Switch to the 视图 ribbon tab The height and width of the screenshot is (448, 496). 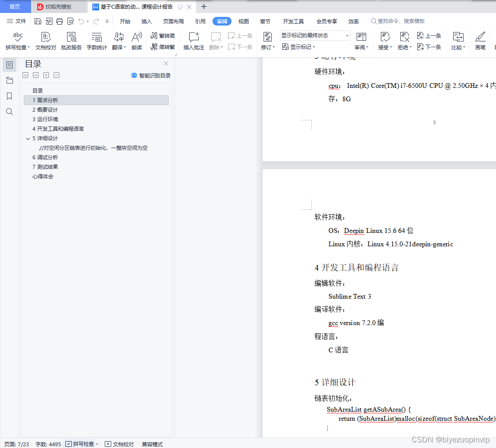244,21
